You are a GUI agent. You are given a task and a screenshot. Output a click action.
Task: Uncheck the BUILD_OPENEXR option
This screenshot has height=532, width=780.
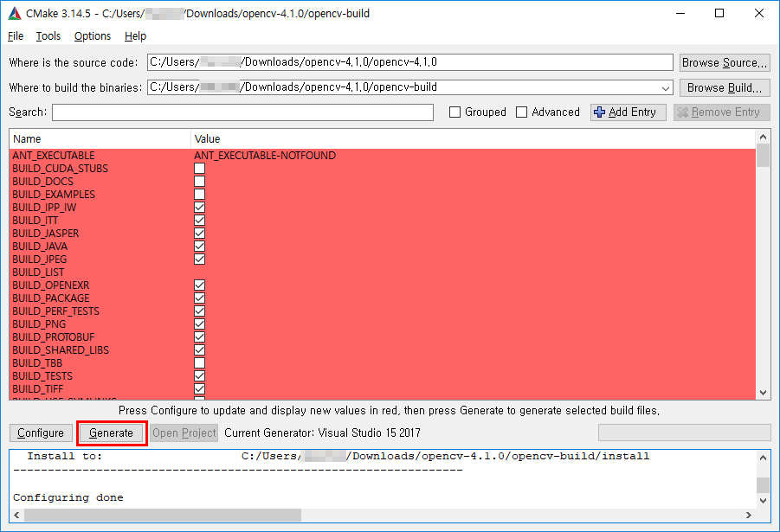tap(199, 285)
